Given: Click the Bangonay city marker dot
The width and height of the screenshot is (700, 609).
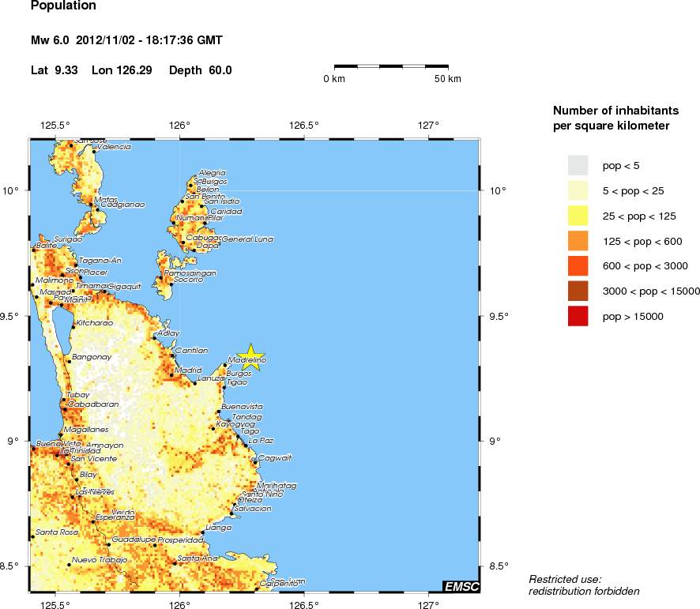Looking at the screenshot, I should click(x=69, y=360).
